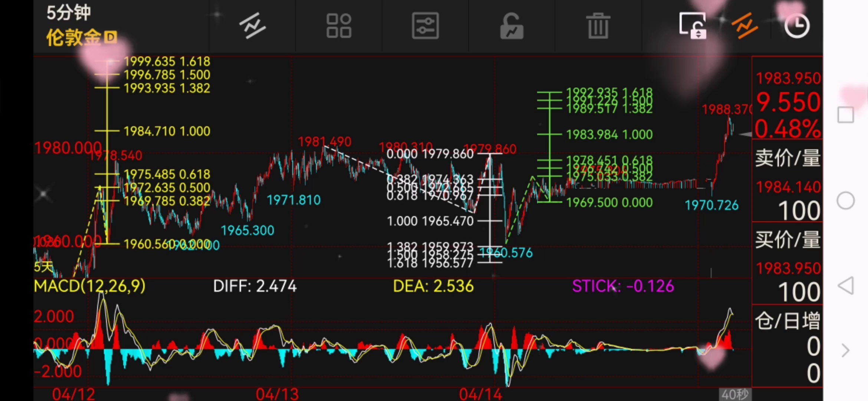This screenshot has width=868, height=401.
Task: Toggle the orange active drawing-mode icon
Action: 744,26
